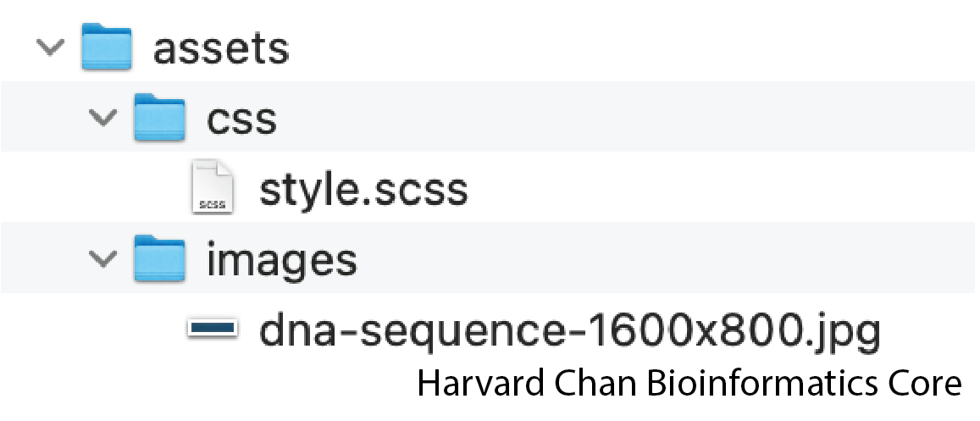Image resolution: width=980 pixels, height=421 pixels.
Task: Click the assets folder icon
Action: pyautogui.click(x=107, y=47)
